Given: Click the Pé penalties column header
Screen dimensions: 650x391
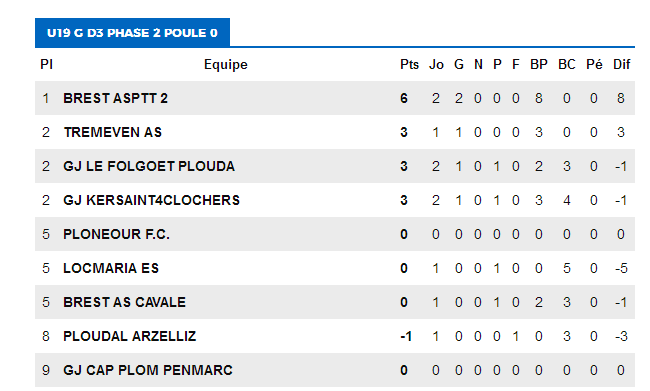Looking at the screenshot, I should point(594,65).
